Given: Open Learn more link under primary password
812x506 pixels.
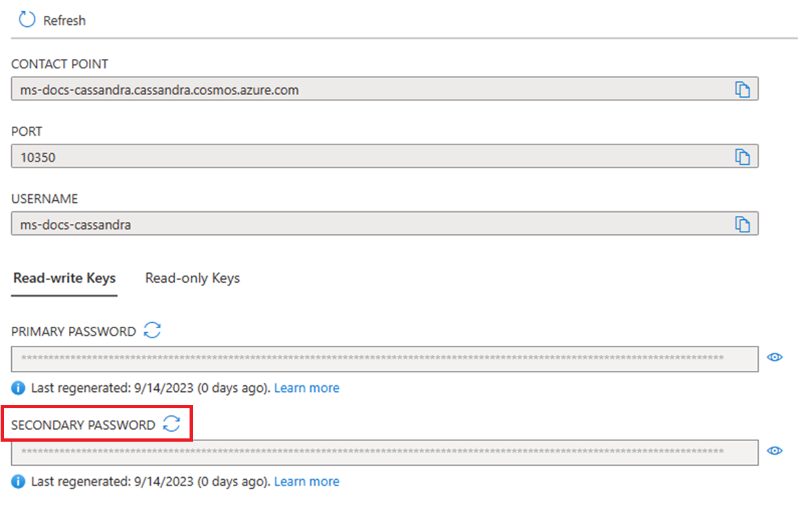Looking at the screenshot, I should tap(306, 388).
